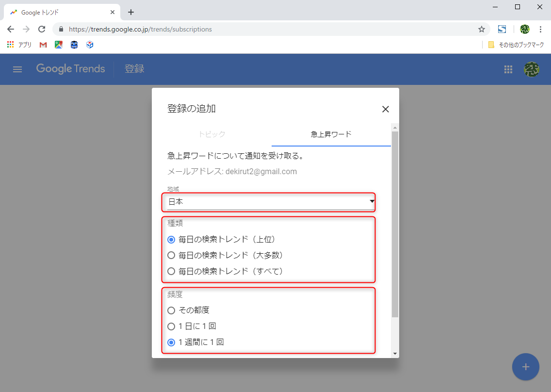Bookmark this page with the star icon

pyautogui.click(x=481, y=29)
